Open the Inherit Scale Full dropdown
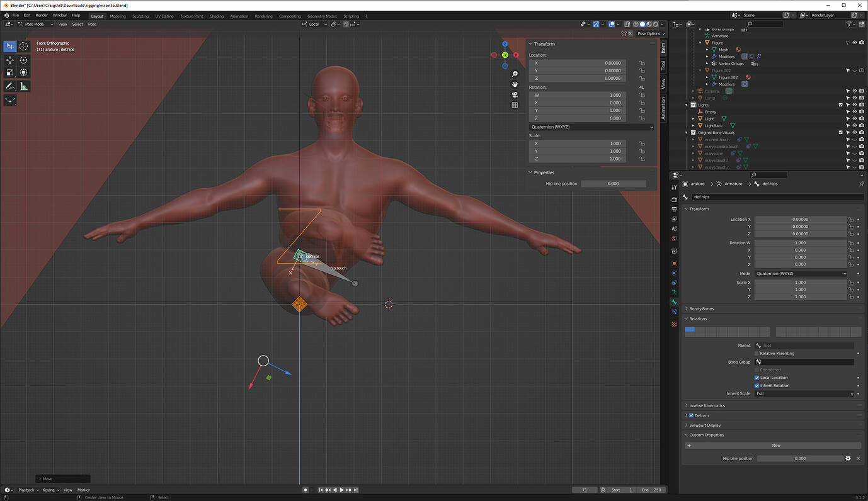Viewport: 868px width, 501px height. 804,393
